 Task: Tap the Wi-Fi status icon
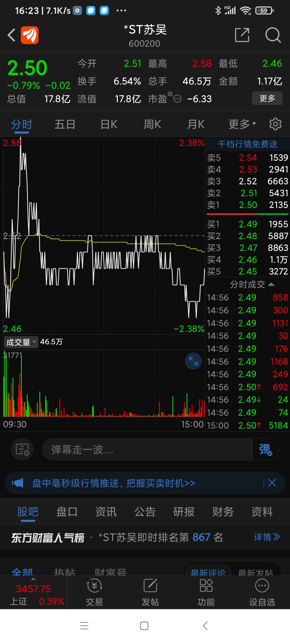coord(245,11)
